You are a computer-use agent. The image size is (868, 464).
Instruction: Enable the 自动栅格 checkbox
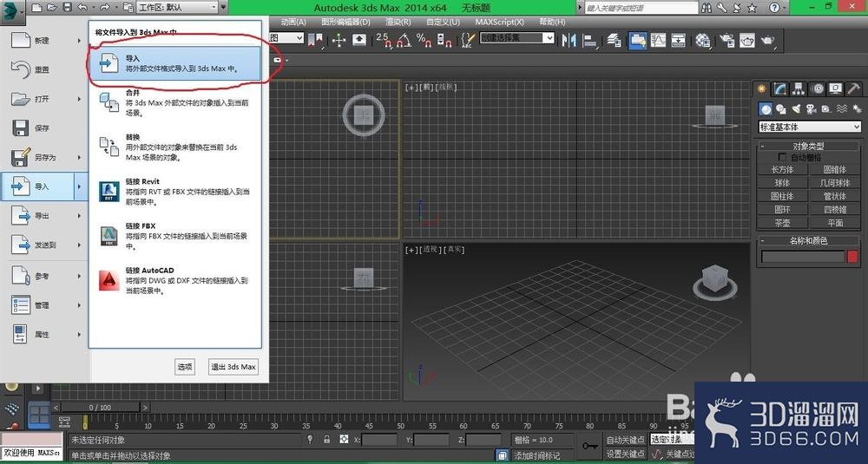click(782, 157)
